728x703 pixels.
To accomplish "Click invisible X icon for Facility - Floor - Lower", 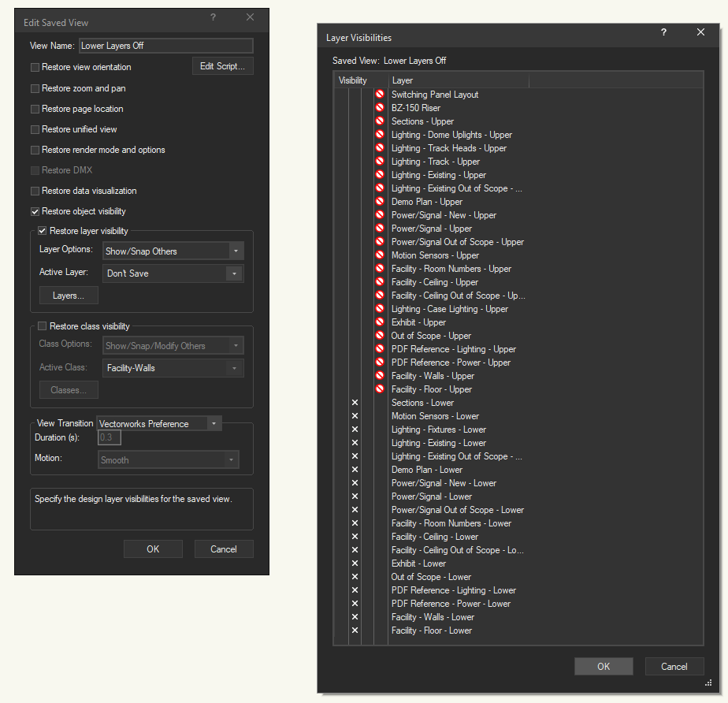I will point(355,630).
